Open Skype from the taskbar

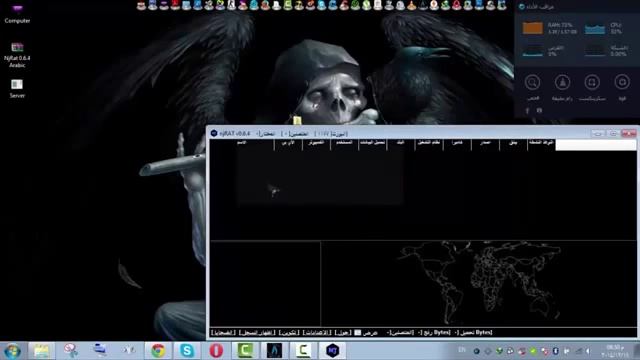187,351
